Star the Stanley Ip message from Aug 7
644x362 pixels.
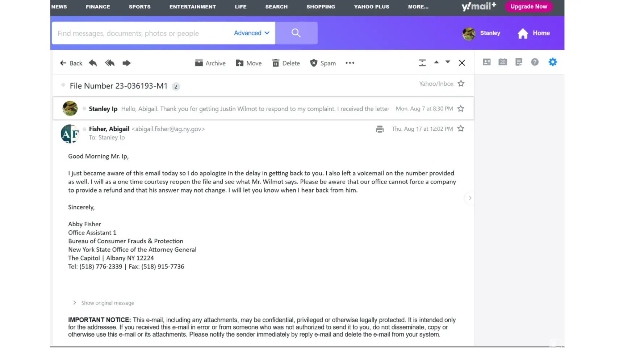tap(460, 109)
